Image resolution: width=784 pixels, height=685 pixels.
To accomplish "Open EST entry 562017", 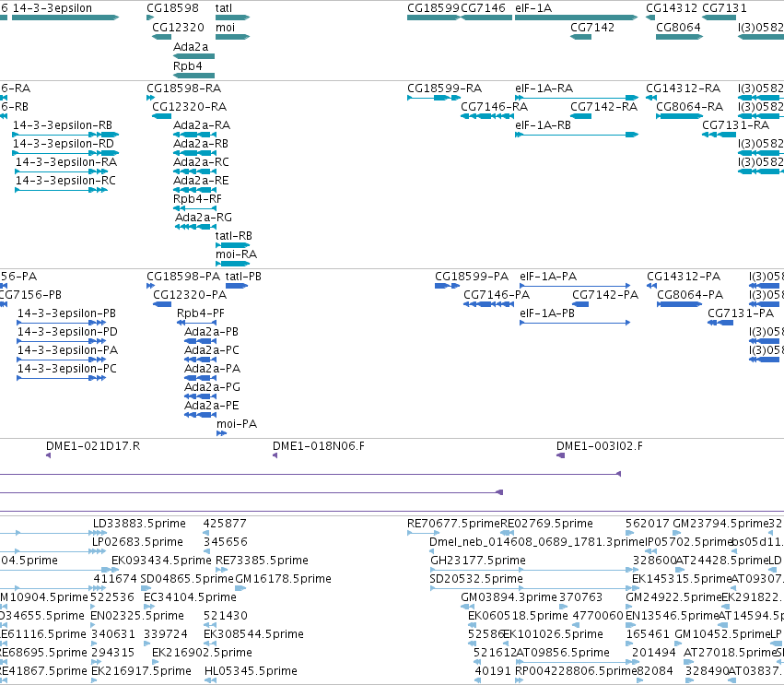I will pyautogui.click(x=647, y=524).
